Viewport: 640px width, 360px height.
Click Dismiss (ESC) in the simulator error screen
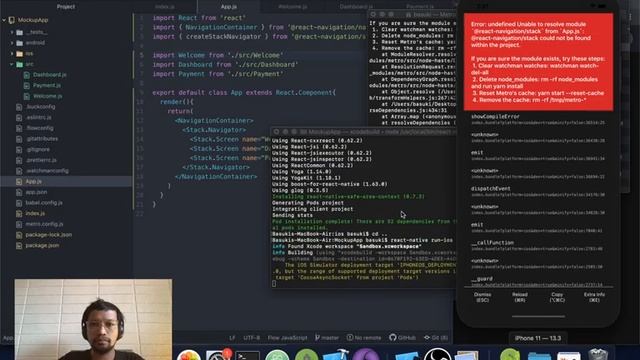[482, 297]
